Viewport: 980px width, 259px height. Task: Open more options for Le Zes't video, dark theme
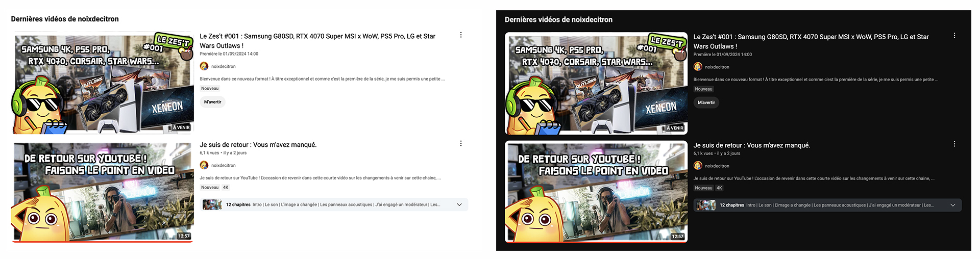(x=954, y=36)
